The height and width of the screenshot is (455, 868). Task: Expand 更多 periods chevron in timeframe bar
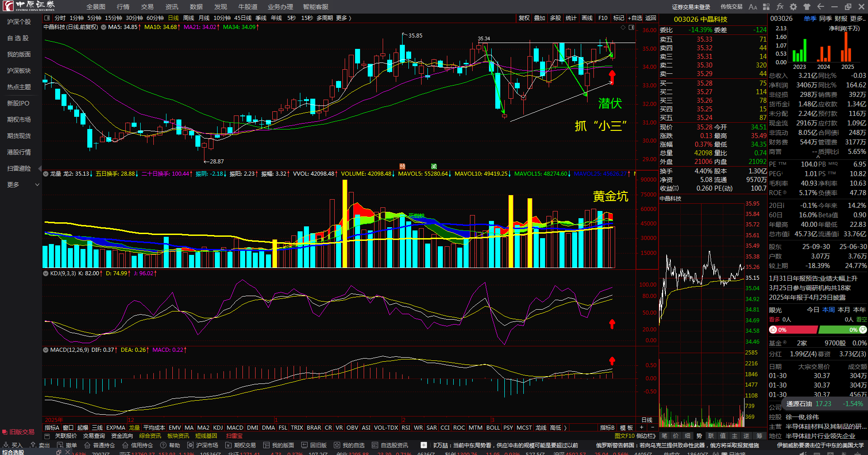tap(350, 18)
